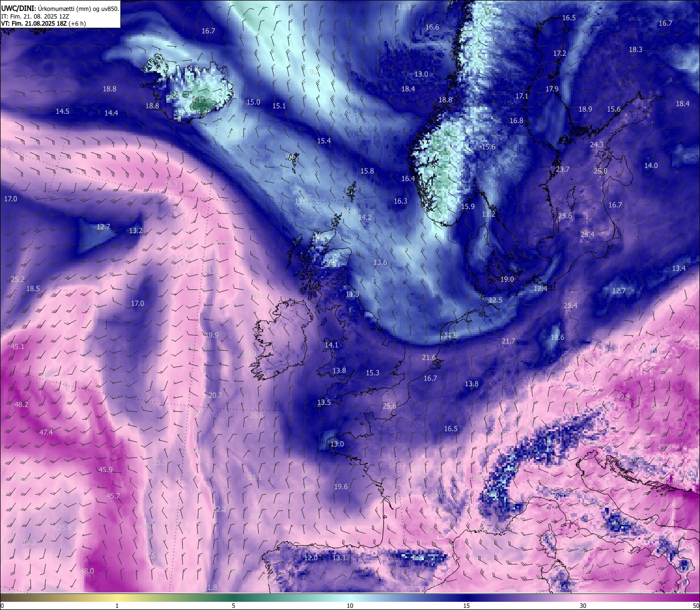Click the map value 19.9
Viewport: 700px width, 610px height.
[212, 335]
